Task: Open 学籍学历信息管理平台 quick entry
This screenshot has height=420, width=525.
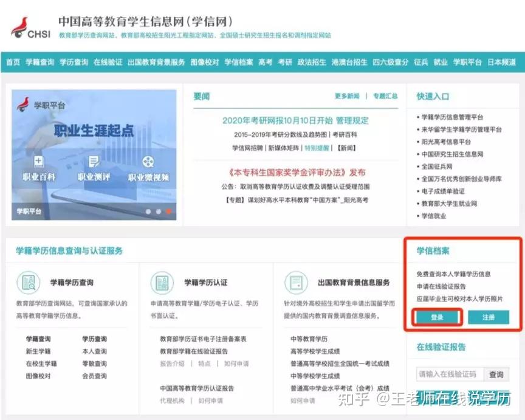Action: 452,117
